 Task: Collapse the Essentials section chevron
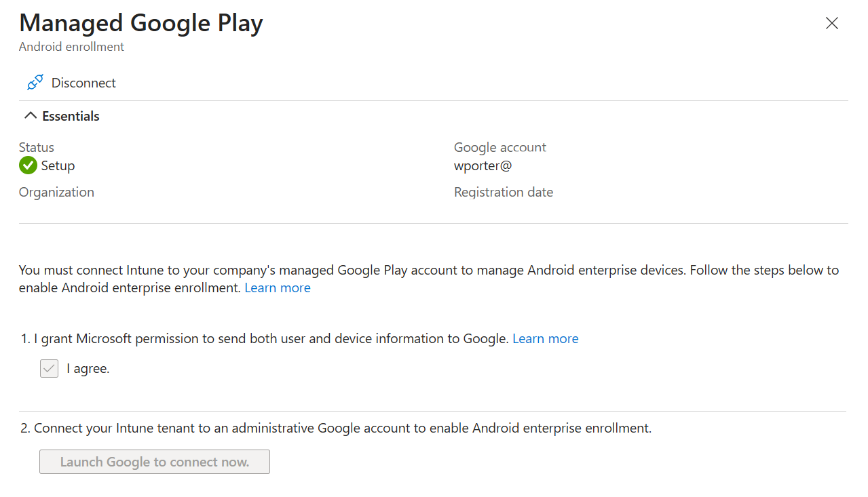pyautogui.click(x=30, y=116)
